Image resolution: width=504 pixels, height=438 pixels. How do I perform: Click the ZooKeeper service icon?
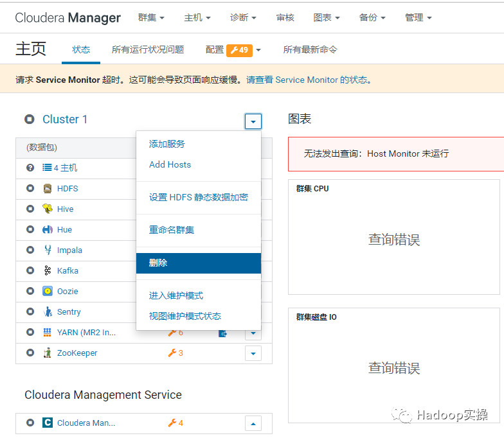(x=48, y=353)
